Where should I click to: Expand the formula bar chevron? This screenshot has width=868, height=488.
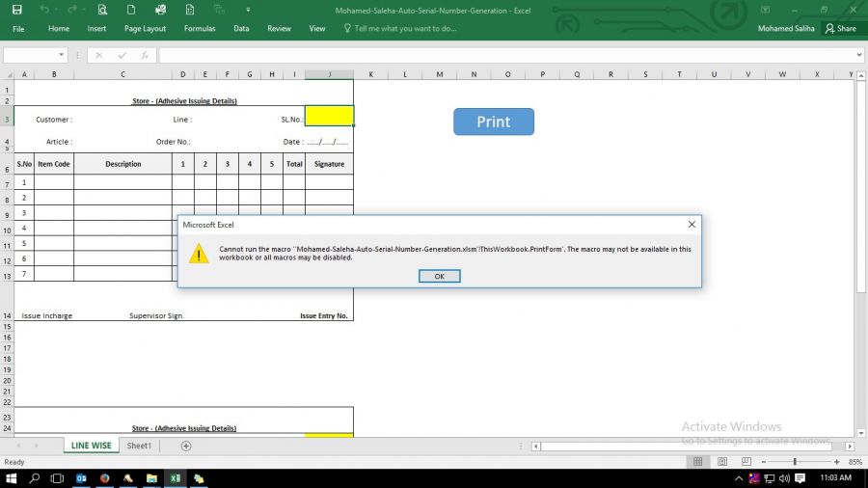coord(859,55)
